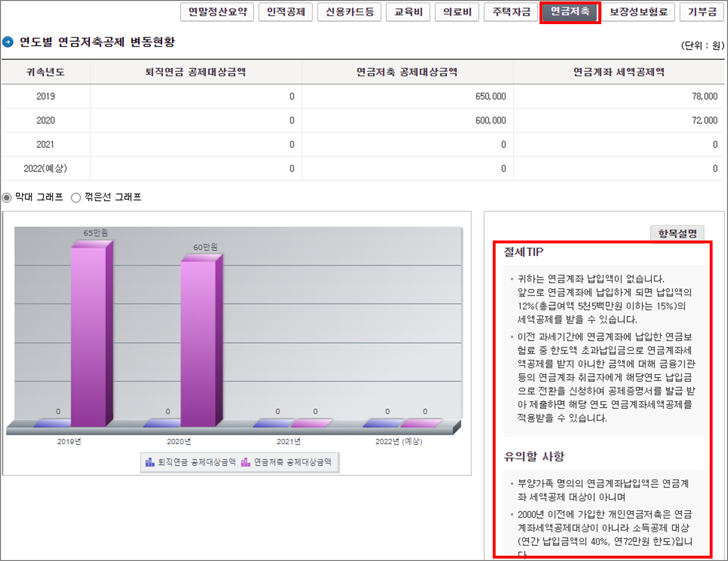The image size is (728, 561).
Task: Open the 신용카드등 tab
Action: click(350, 12)
